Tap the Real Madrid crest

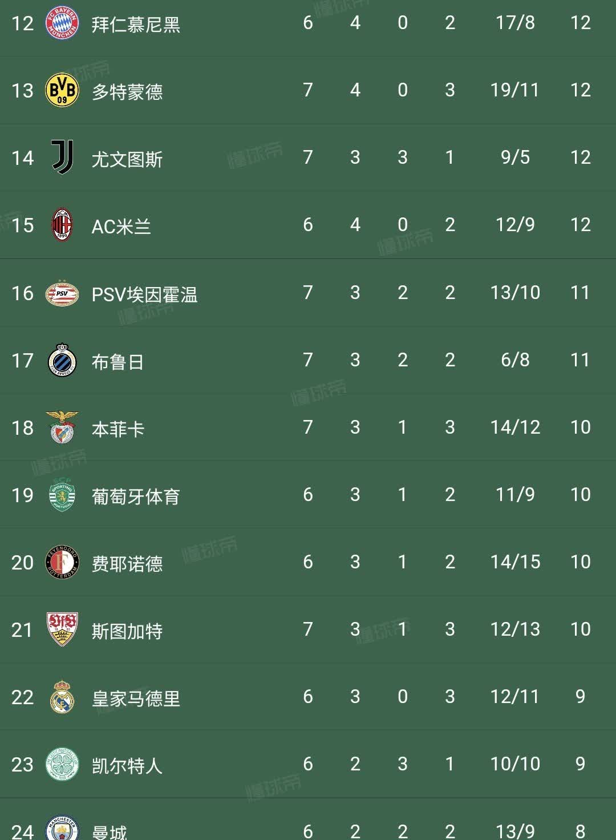tap(62, 697)
